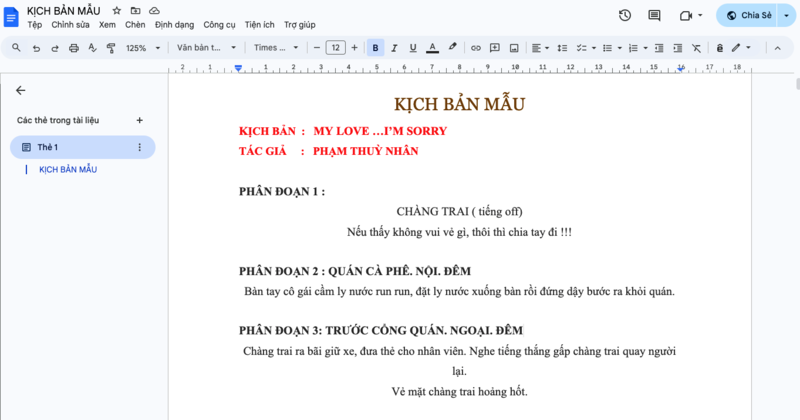Increase font size plus button
Viewport: 800px width, 420px height.
click(x=354, y=48)
